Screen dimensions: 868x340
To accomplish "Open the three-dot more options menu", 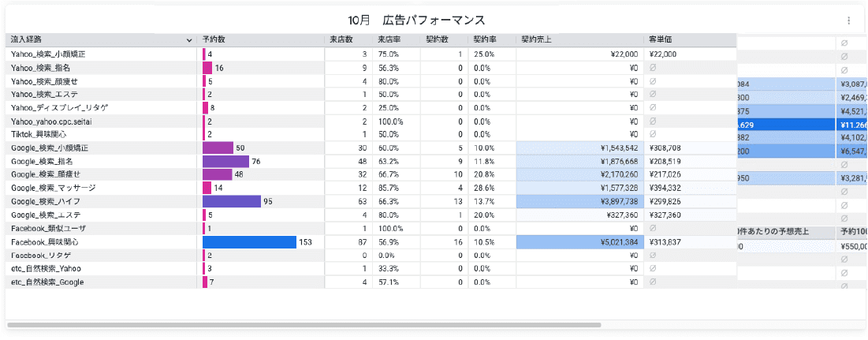I will pos(848,21).
